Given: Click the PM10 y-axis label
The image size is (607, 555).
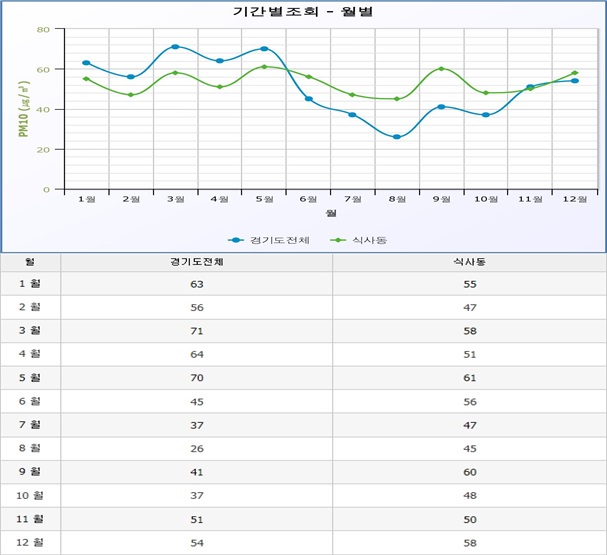Looking at the screenshot, I should [22, 108].
